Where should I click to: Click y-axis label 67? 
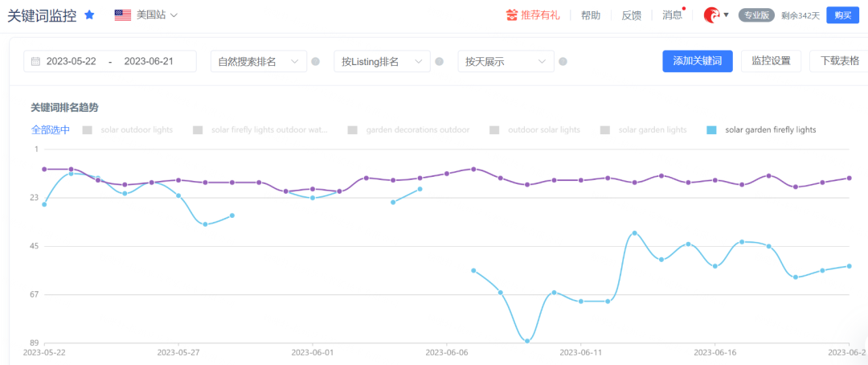pos(35,294)
